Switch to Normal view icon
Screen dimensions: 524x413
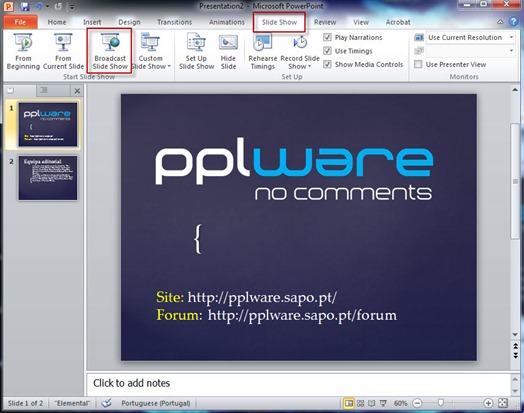(x=349, y=403)
